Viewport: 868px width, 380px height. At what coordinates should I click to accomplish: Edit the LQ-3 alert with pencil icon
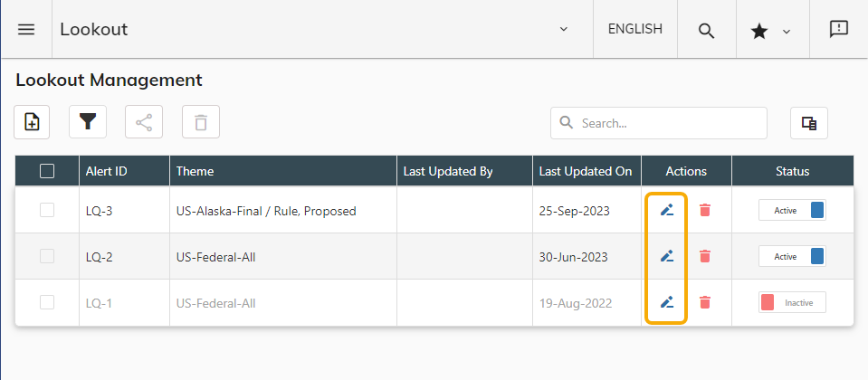coord(667,210)
